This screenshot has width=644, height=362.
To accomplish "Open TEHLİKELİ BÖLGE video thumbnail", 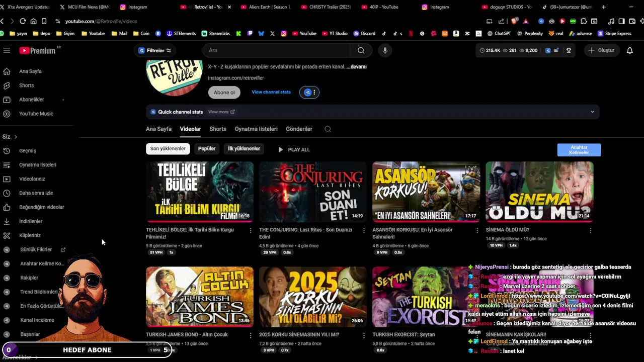I will 200,192.
